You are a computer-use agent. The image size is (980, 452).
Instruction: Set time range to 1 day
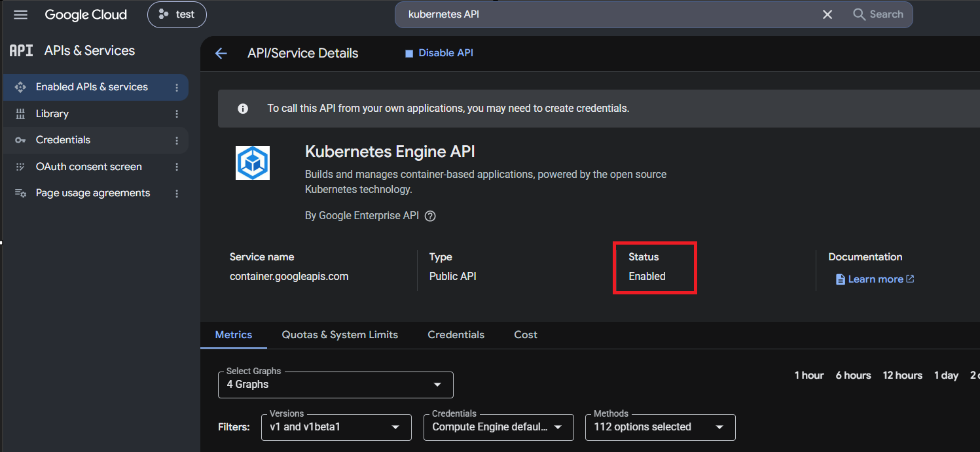tap(946, 375)
